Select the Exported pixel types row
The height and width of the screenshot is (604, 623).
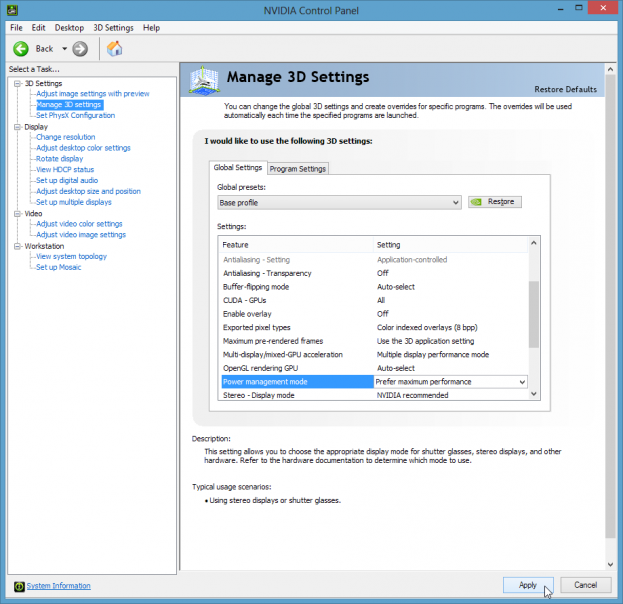(374, 327)
